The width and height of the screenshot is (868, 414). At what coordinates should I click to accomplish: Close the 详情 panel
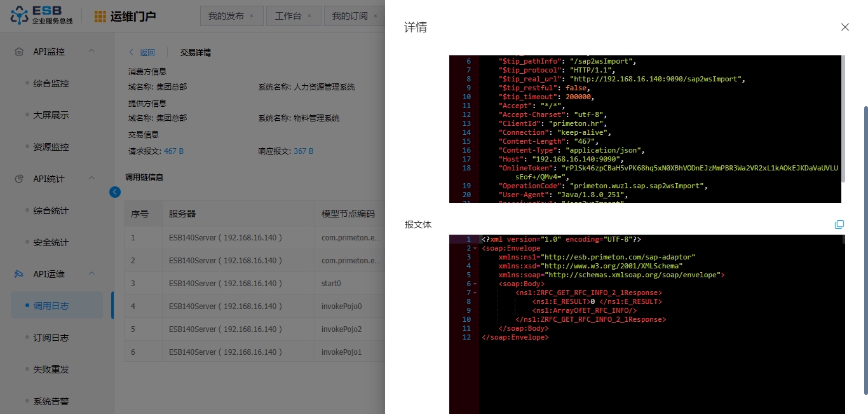coord(845,27)
